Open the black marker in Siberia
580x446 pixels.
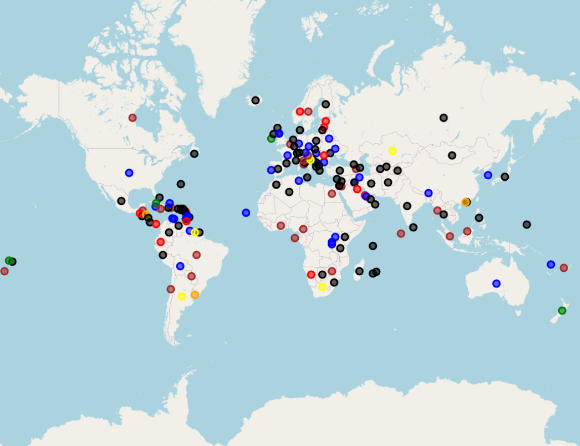[x=444, y=118]
